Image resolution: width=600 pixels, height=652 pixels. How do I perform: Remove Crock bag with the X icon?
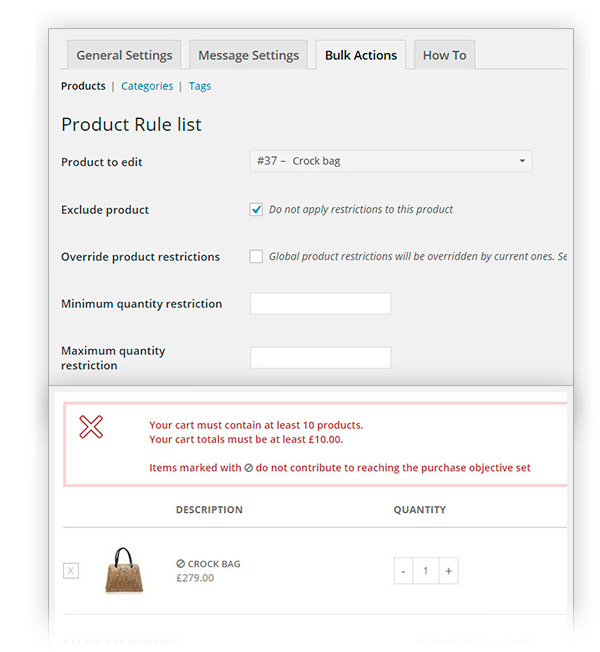(71, 570)
